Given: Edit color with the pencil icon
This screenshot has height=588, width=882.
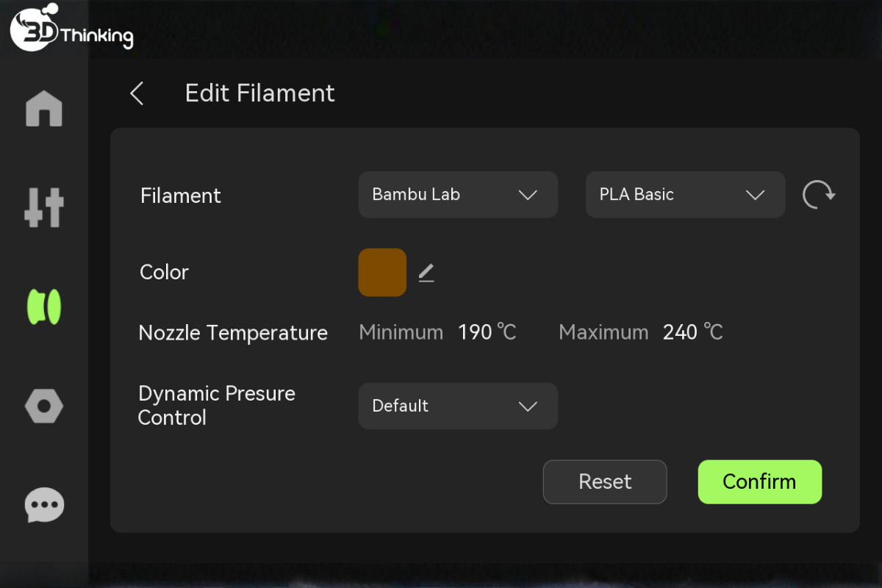Looking at the screenshot, I should [426, 273].
